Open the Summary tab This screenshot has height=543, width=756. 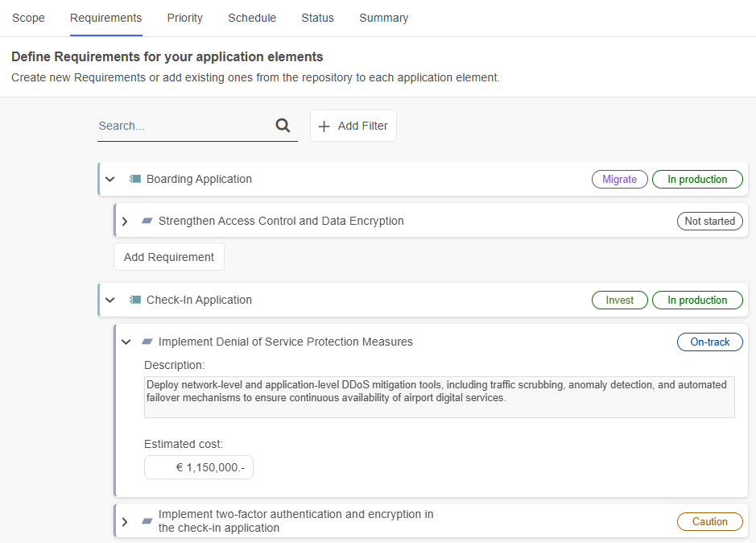383,18
